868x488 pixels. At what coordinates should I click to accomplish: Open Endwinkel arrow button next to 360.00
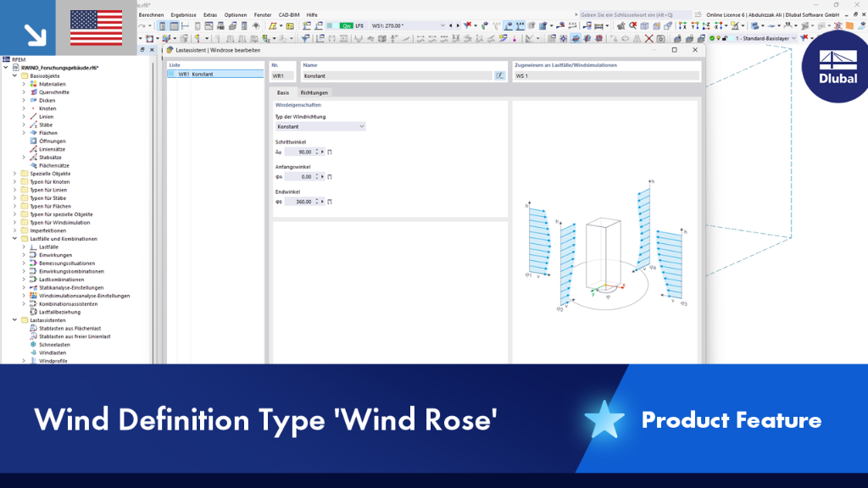tap(323, 202)
